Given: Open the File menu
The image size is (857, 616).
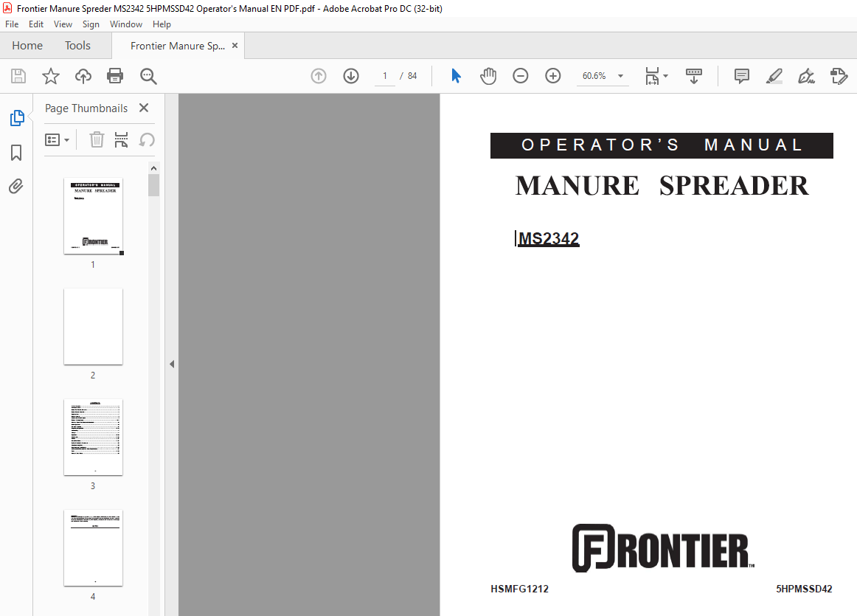Looking at the screenshot, I should [12, 24].
